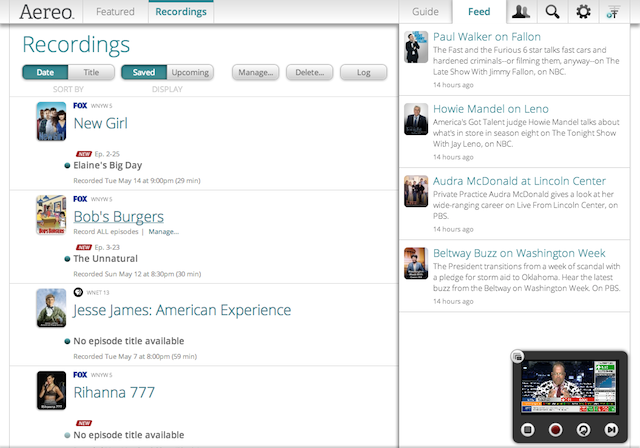Open Paul Walker on Fallon feed item
This screenshot has height=448, width=640.
point(487,37)
